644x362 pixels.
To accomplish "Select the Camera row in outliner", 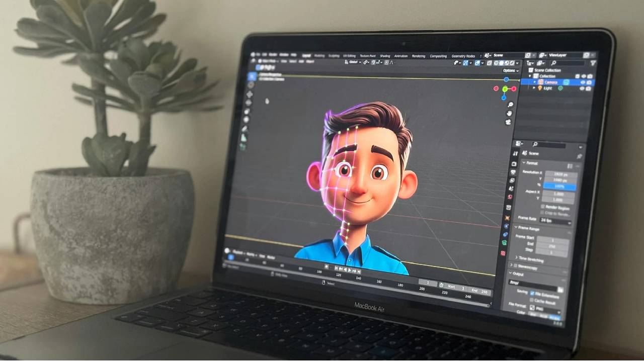I will (557, 82).
